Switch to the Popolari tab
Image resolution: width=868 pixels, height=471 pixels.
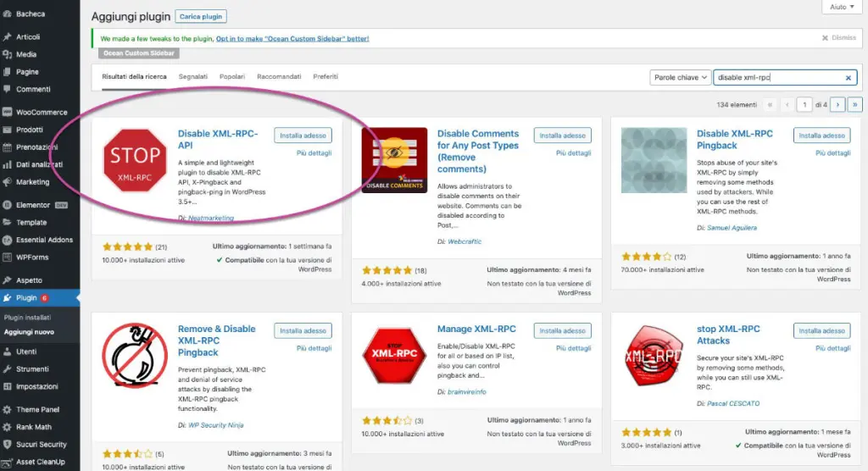tap(232, 77)
